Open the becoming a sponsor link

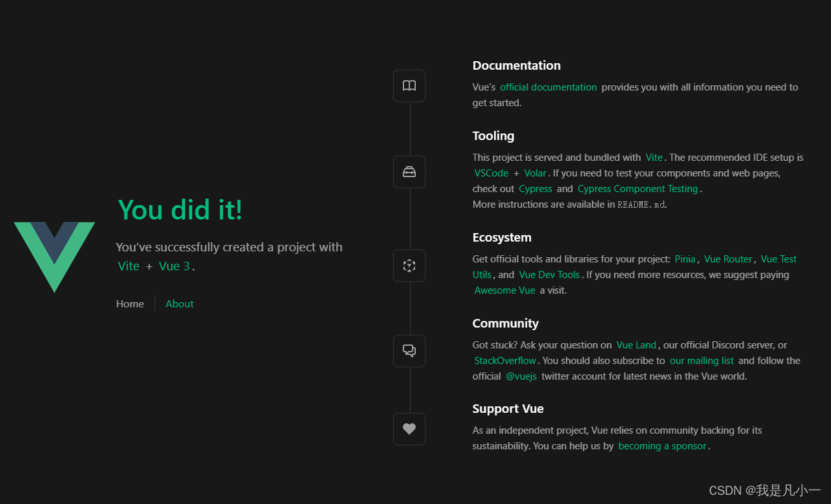tap(662, 445)
